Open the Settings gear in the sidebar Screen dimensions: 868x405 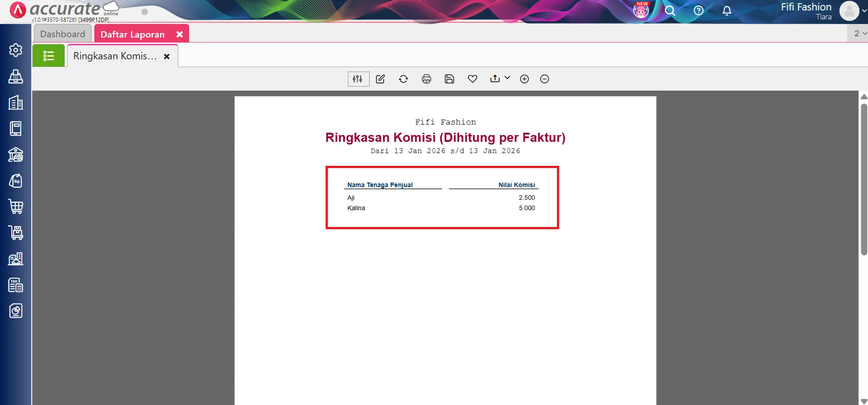point(16,50)
